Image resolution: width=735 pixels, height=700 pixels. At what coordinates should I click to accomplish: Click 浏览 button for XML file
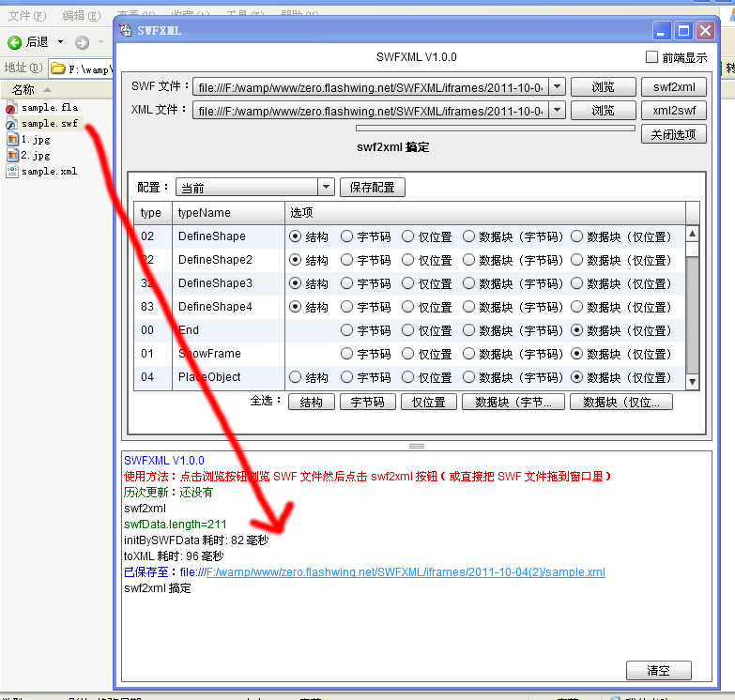click(x=603, y=110)
